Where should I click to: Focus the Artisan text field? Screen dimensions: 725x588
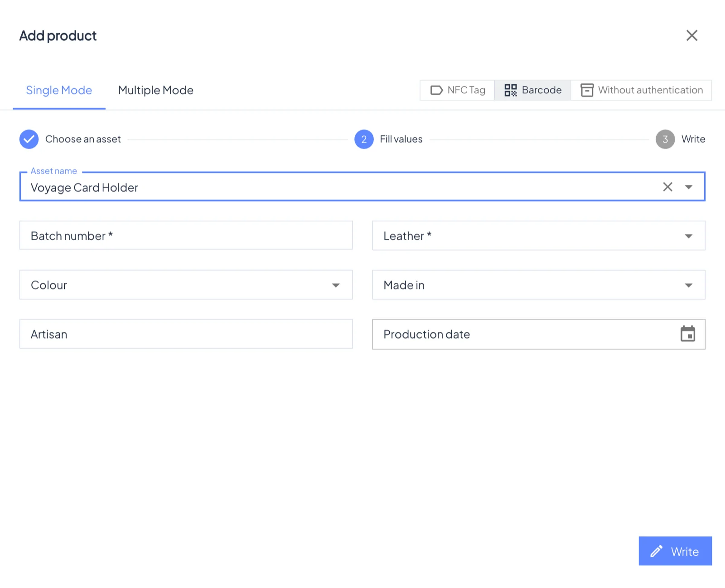[x=186, y=334]
